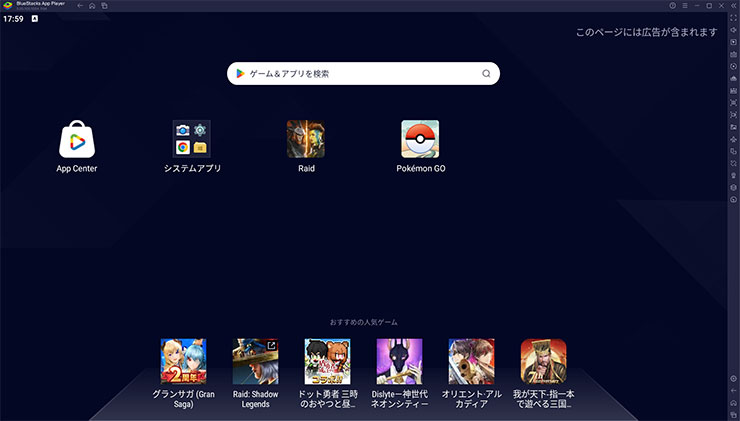The width and height of the screenshot is (740, 421).
Task: Click the recent apps icon in title bar
Action: (104, 6)
